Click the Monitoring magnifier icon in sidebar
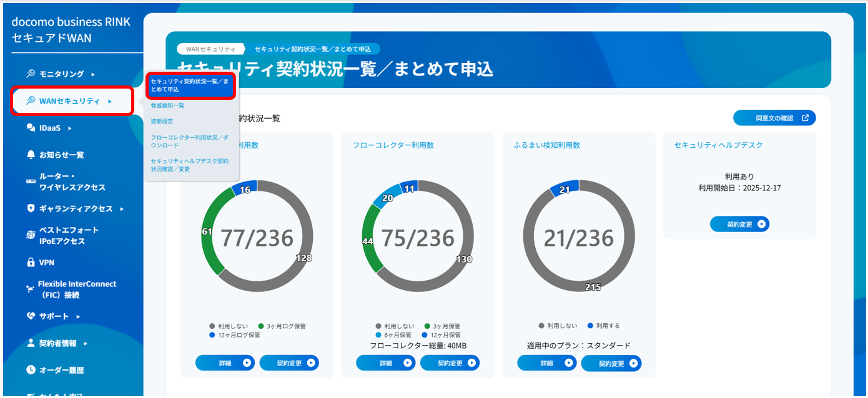Viewport: 868px width, 398px height. pyautogui.click(x=31, y=74)
